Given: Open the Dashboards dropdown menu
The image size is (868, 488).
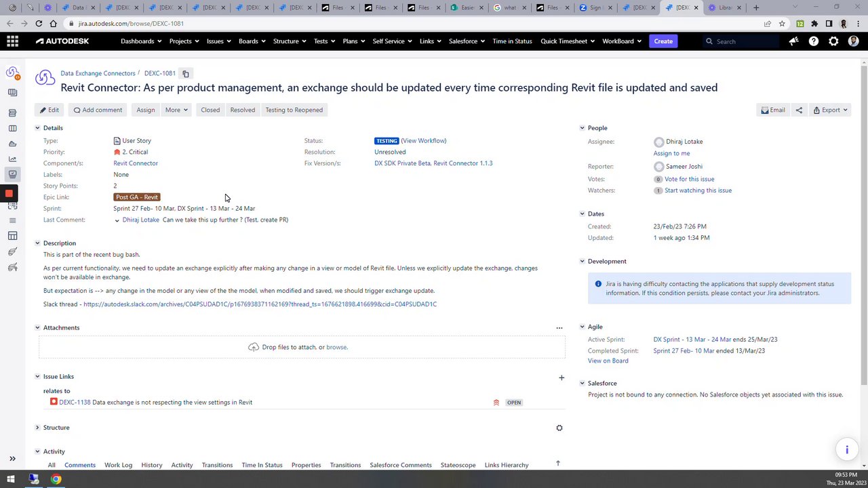Looking at the screenshot, I should (x=141, y=41).
